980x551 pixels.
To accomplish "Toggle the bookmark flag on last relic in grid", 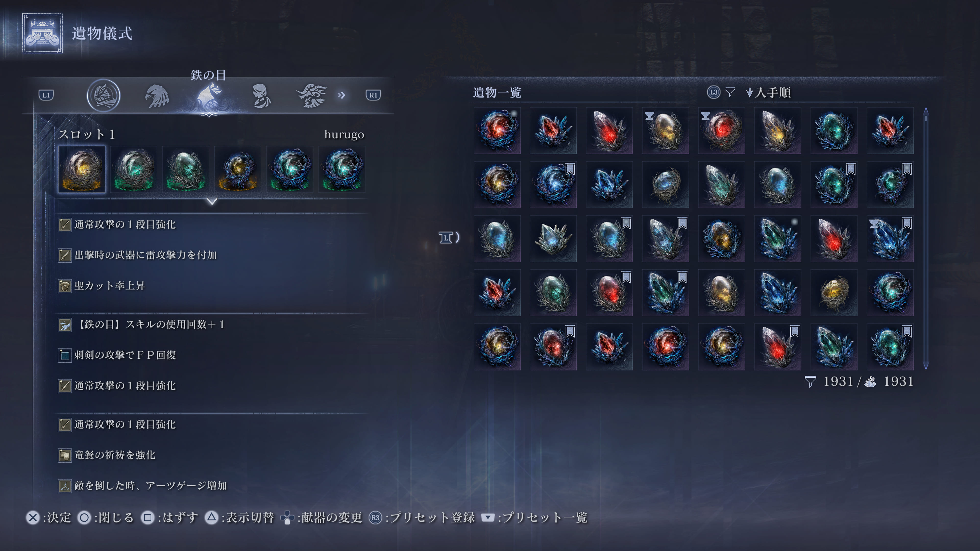I will tap(907, 331).
